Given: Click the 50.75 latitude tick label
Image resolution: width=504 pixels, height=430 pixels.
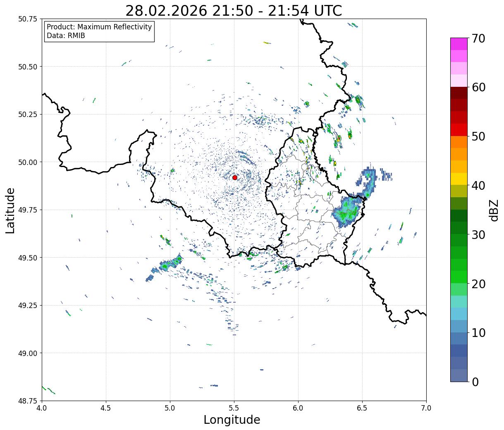Looking at the screenshot, I should pyautogui.click(x=27, y=19).
